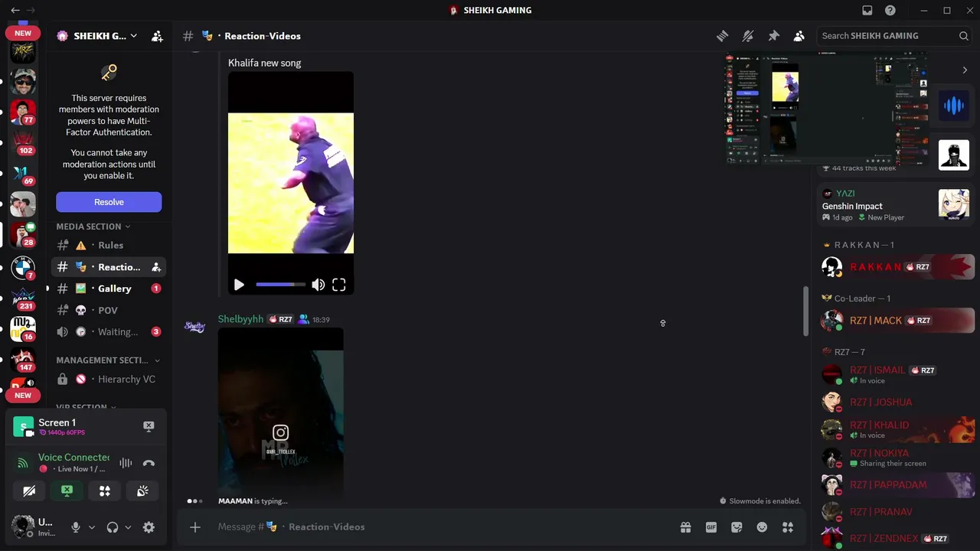Toggle the member list
The height and width of the screenshot is (551, 980).
coord(799,36)
